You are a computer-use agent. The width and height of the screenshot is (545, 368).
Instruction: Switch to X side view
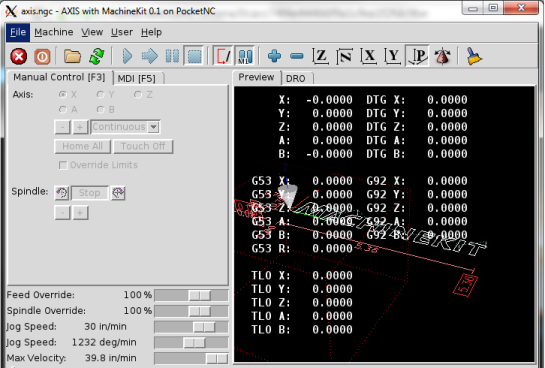click(368, 56)
